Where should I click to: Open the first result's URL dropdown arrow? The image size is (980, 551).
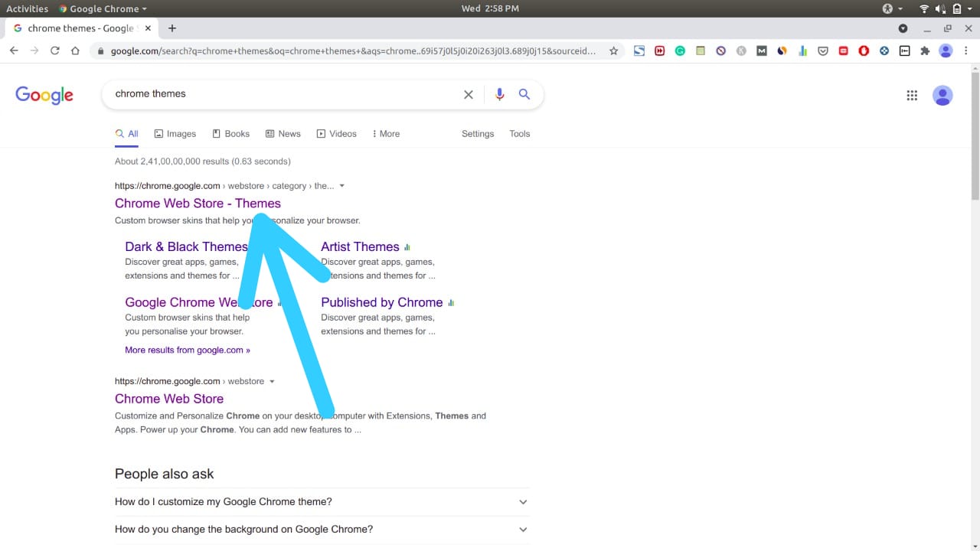342,186
